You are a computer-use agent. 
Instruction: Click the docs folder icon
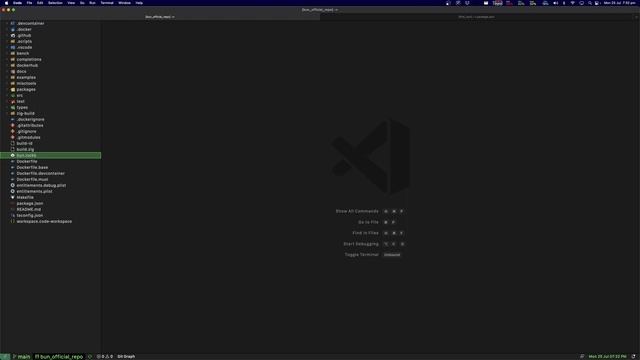click(13, 71)
